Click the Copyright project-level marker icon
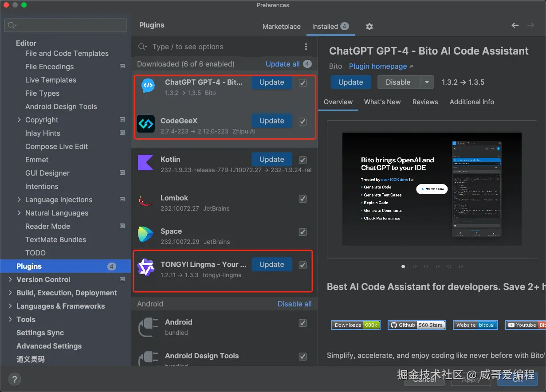The image size is (546, 392). 122,120
